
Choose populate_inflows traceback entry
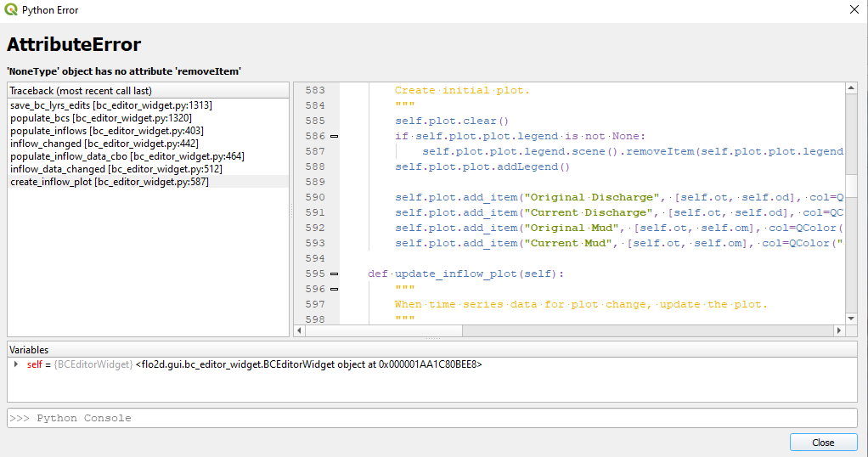pos(106,131)
